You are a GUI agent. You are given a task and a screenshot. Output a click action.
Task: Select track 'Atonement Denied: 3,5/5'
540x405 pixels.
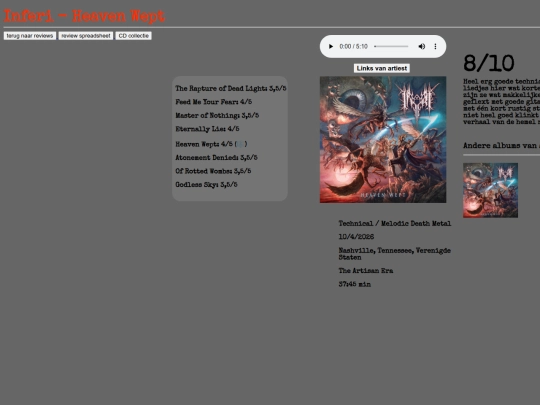click(x=216, y=157)
